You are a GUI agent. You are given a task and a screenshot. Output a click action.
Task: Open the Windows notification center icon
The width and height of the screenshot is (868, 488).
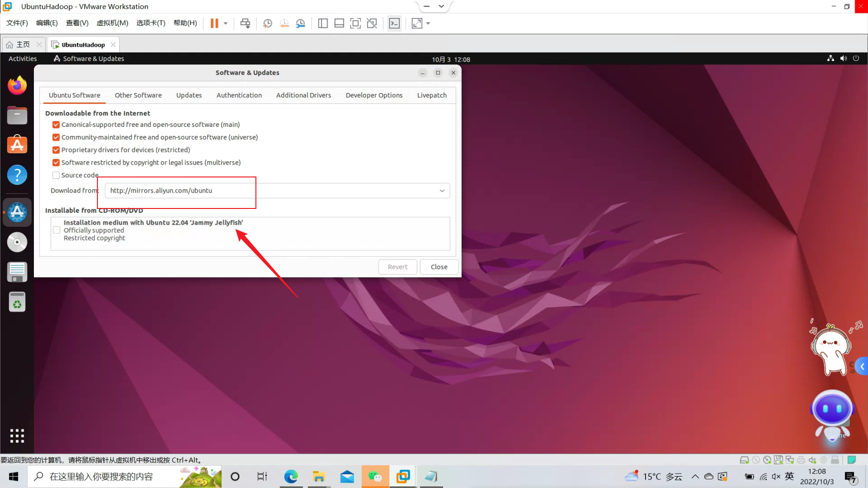point(850,477)
